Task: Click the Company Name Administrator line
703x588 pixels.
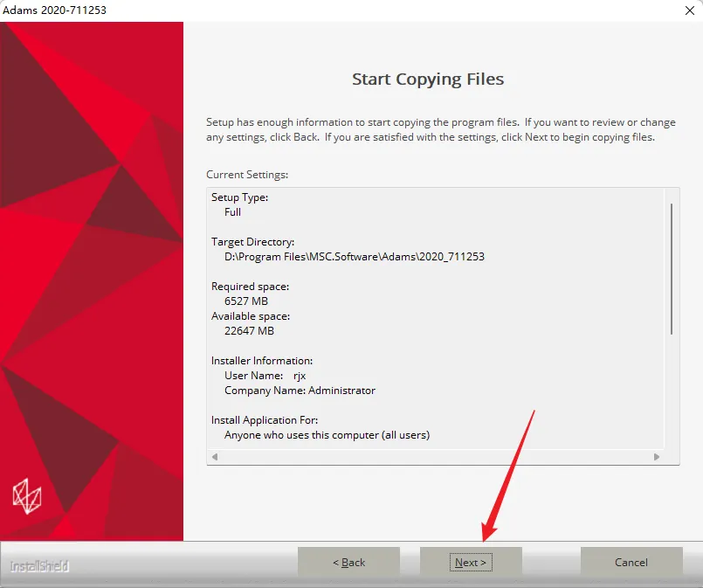Action: pos(300,391)
